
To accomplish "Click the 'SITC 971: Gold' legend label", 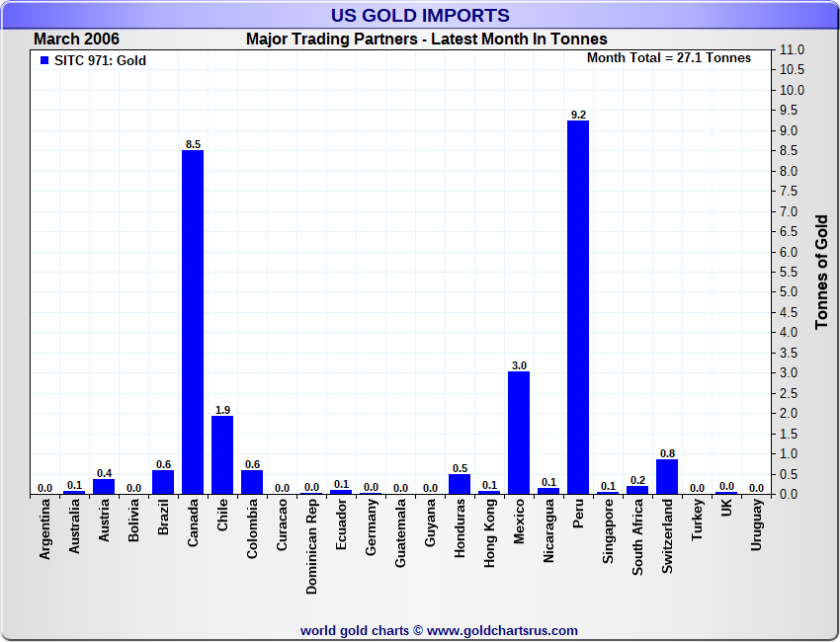I will point(100,60).
